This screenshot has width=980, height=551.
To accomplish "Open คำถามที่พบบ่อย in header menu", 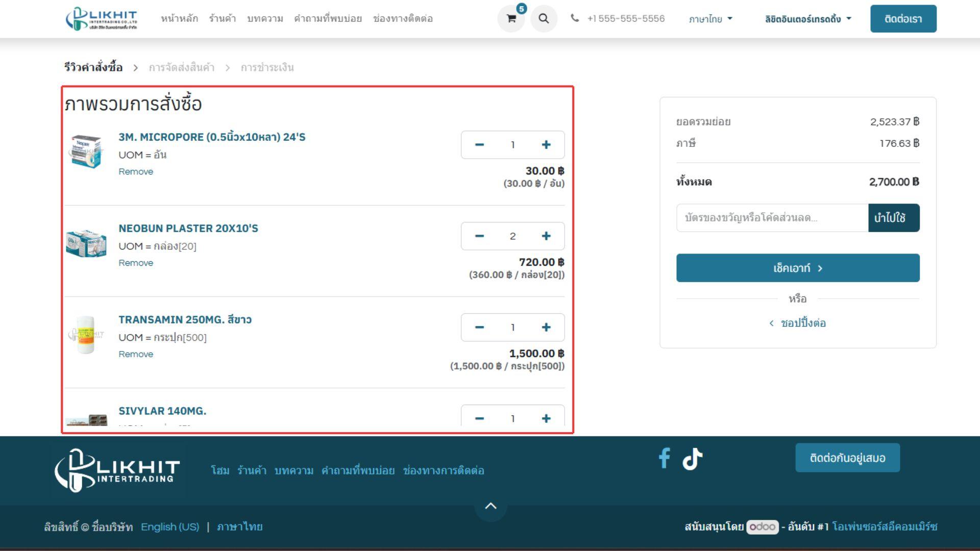I will [328, 18].
